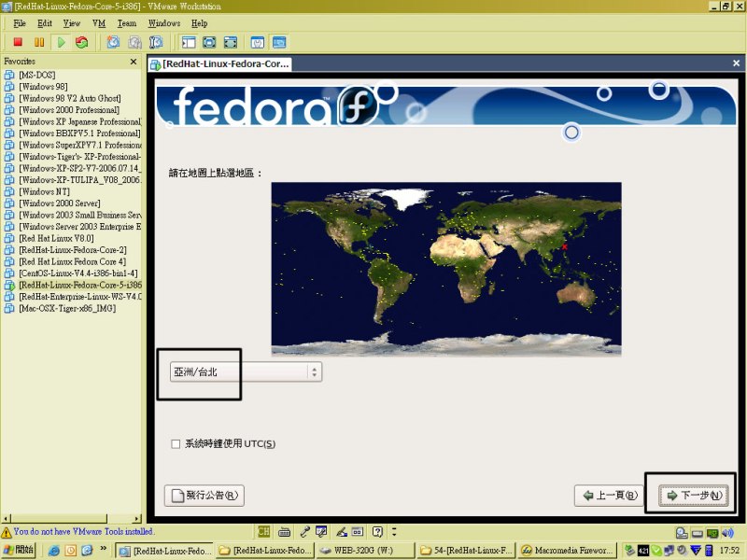Select the RedHat-Linux-Fedora-Cor... VM tab
747x560 pixels.
pyautogui.click(x=219, y=63)
